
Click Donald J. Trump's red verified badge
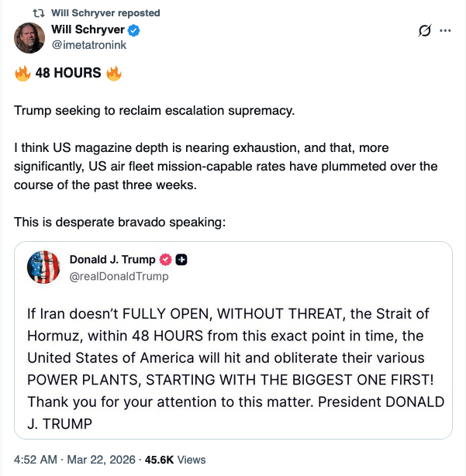(165, 260)
